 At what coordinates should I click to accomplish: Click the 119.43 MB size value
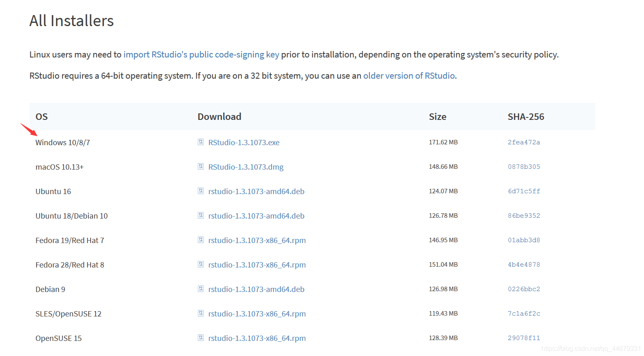click(443, 314)
